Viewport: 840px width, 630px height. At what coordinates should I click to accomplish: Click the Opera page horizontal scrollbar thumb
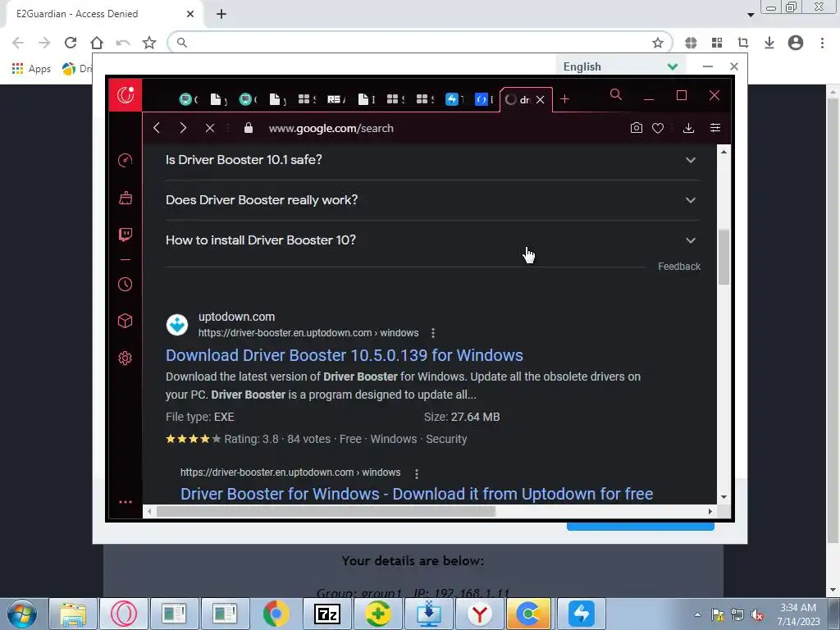click(x=326, y=512)
